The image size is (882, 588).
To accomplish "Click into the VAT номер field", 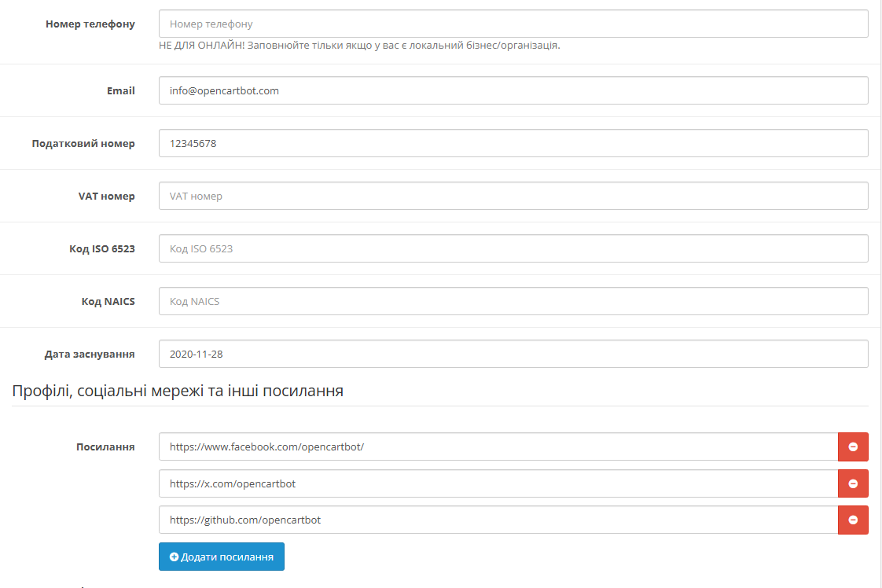I will pos(513,196).
